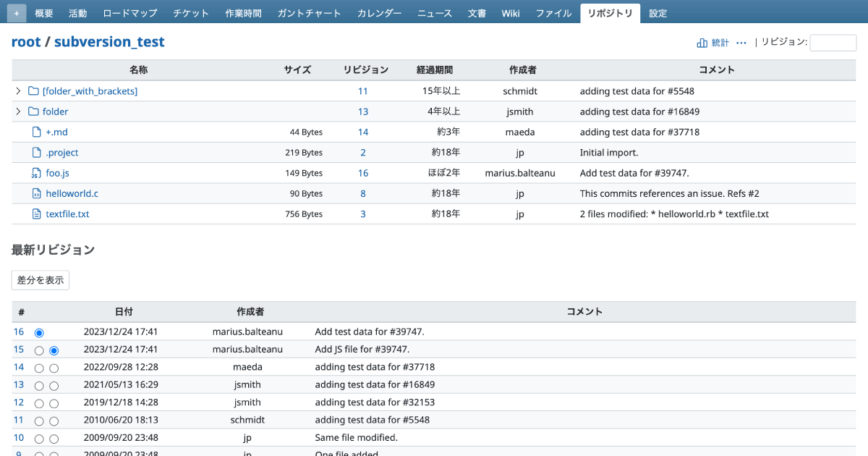Click the plus icon in top navigation
Viewport: 868px width, 456px height.
[x=17, y=13]
